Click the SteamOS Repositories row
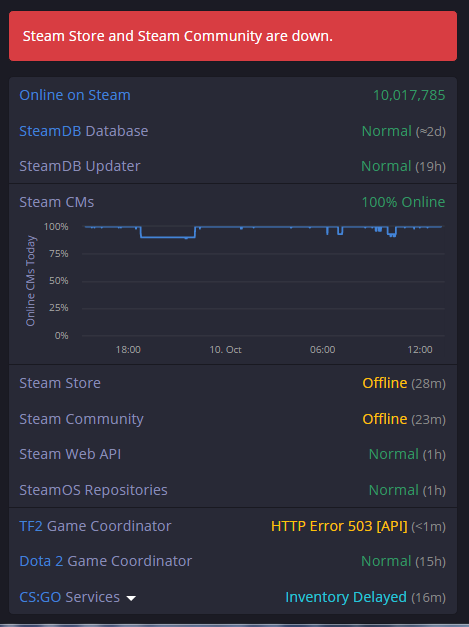469x627 pixels. tap(233, 490)
